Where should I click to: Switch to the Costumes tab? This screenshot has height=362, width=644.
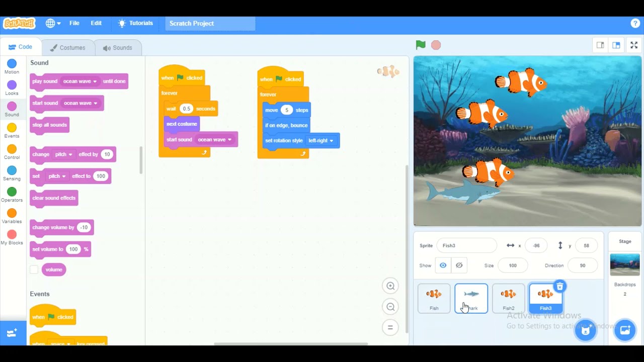coord(67,48)
